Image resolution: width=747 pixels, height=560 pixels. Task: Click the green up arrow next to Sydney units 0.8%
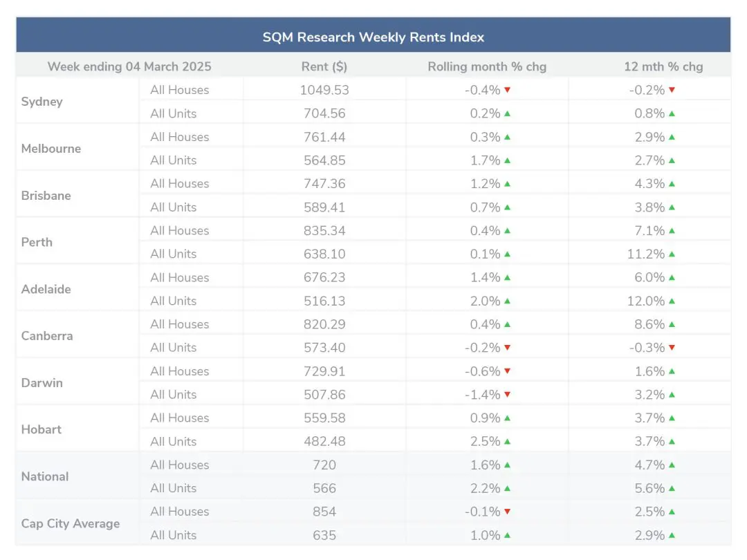[x=672, y=113]
